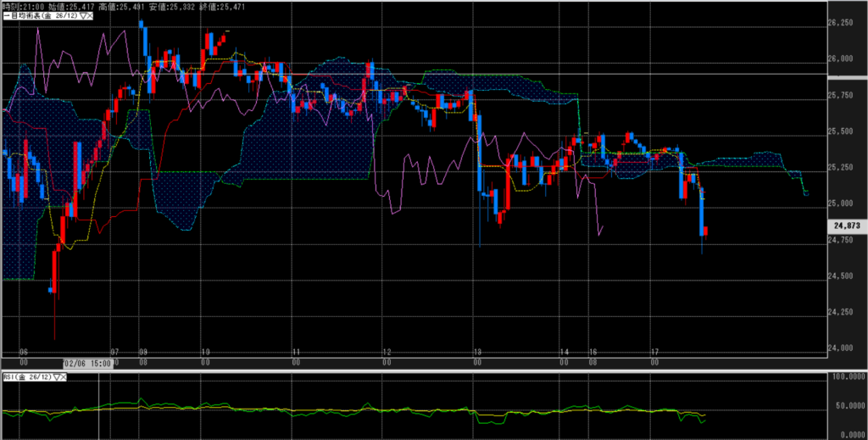Open the RSI indicator settings triangle
868x440 pixels.
pos(56,377)
